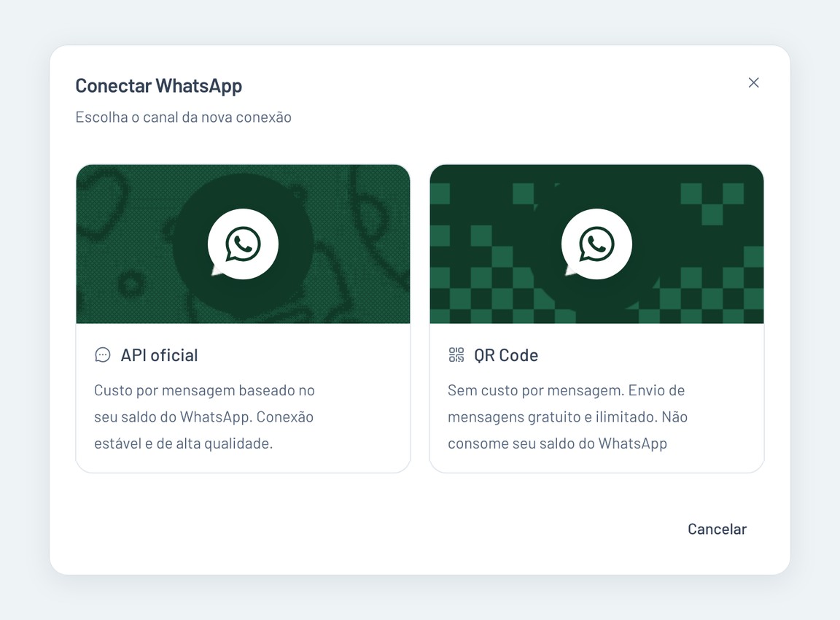Choose the QR Code title
This screenshot has width=840, height=620.
click(x=506, y=355)
